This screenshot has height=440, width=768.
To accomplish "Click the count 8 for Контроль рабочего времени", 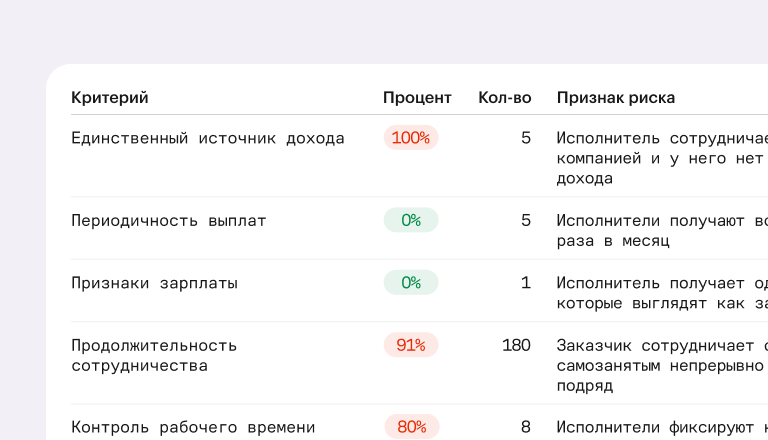I will click(x=526, y=427).
